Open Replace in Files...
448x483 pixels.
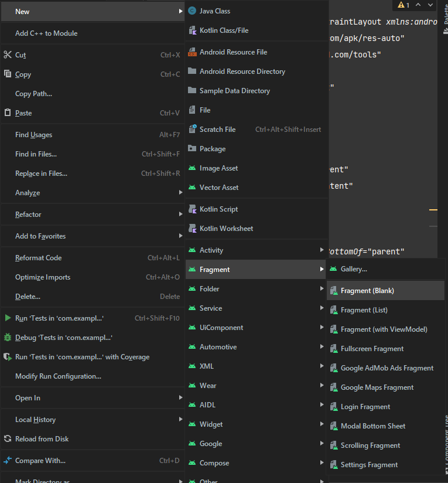click(93, 174)
